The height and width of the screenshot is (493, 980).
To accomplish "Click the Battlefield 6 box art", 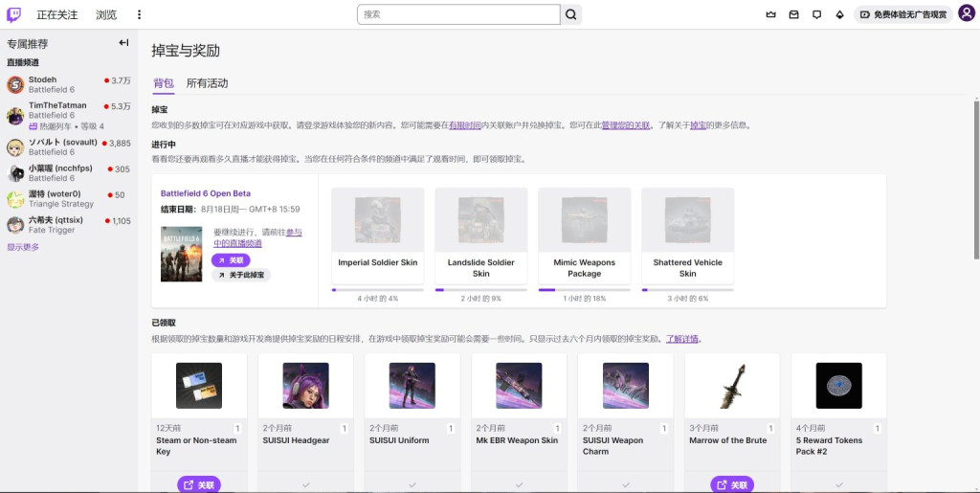I will pos(181,254).
